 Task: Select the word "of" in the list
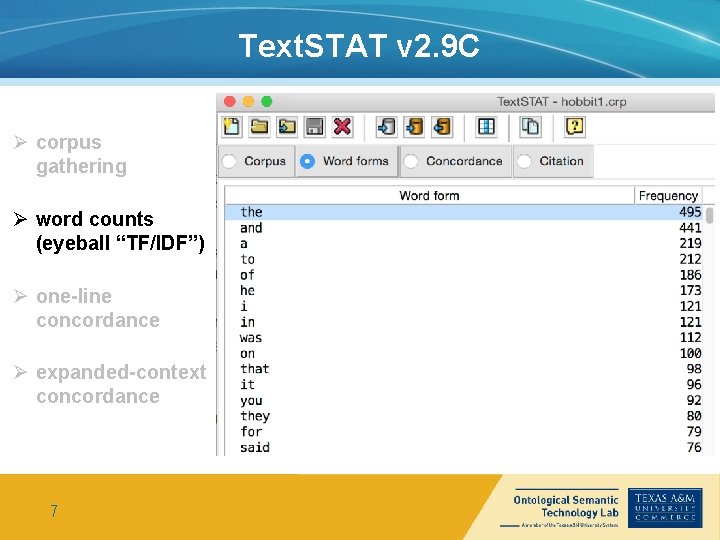tap(247, 275)
